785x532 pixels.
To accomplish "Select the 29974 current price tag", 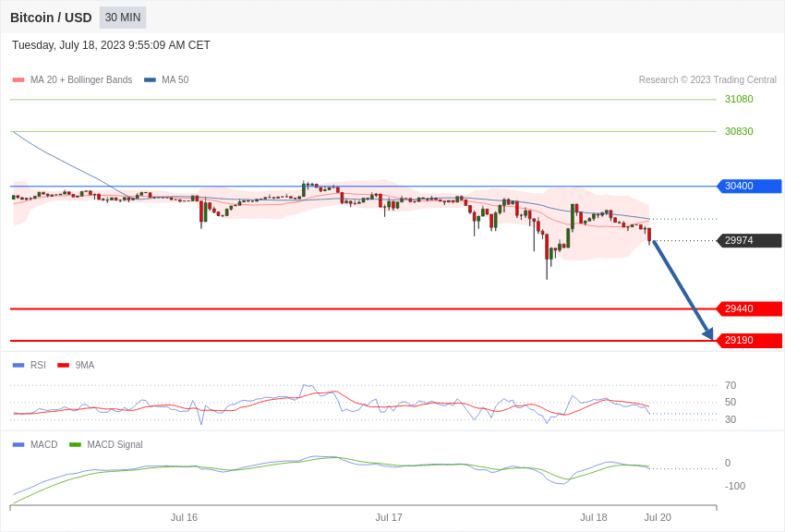I will pos(750,241).
